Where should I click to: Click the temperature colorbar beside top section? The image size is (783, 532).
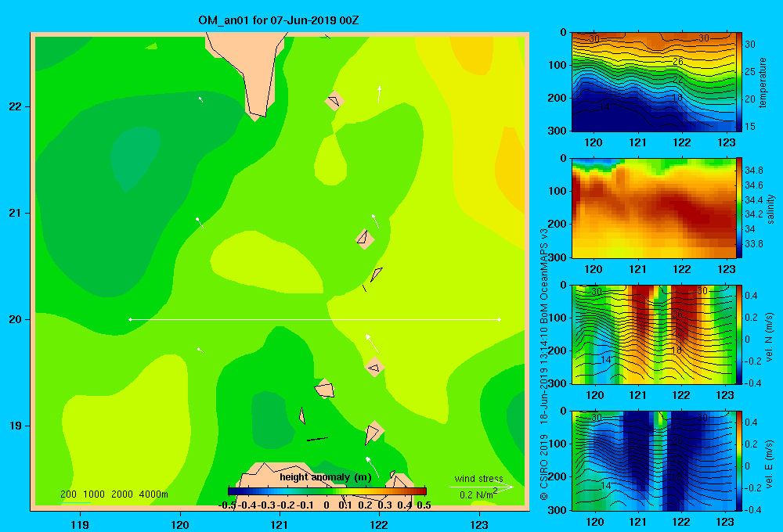click(x=738, y=82)
